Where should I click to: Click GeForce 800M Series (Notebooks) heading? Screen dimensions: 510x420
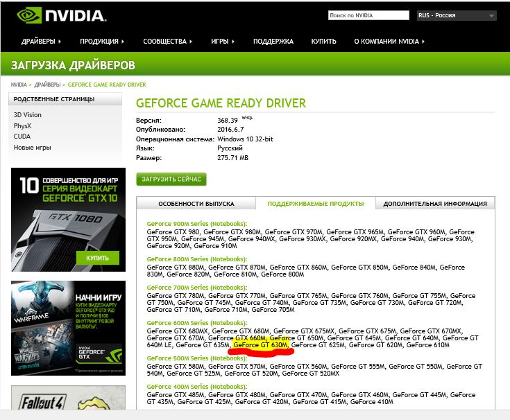197,259
